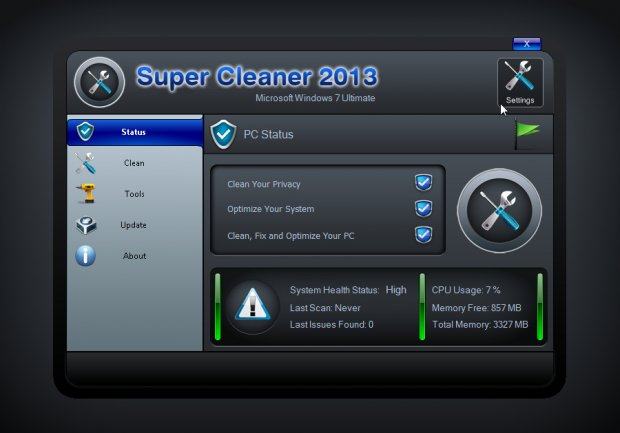The height and width of the screenshot is (433, 620).
Task: Click Last Scan: Never text
Action: point(325,308)
